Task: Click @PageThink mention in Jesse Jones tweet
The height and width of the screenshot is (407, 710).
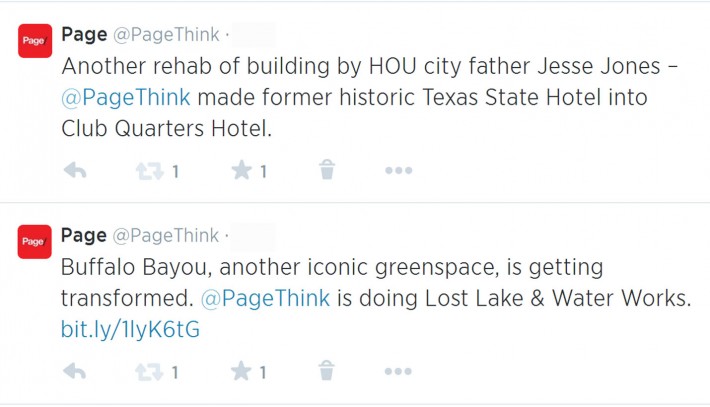Action: click(126, 98)
